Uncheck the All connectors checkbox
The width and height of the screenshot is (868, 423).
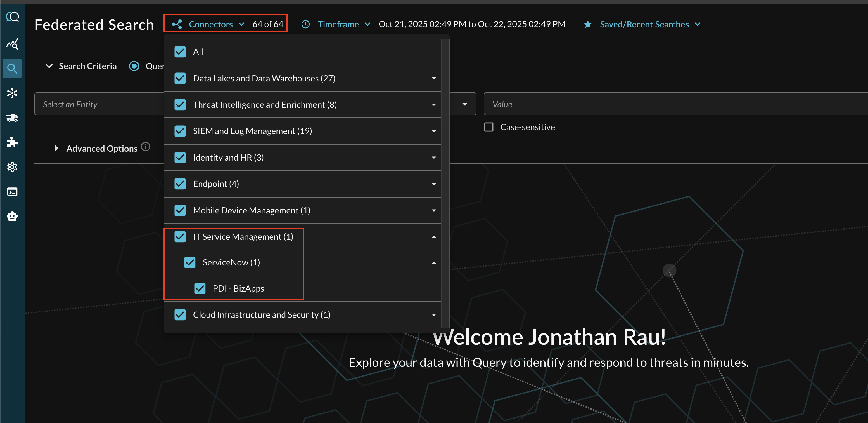pyautogui.click(x=180, y=52)
